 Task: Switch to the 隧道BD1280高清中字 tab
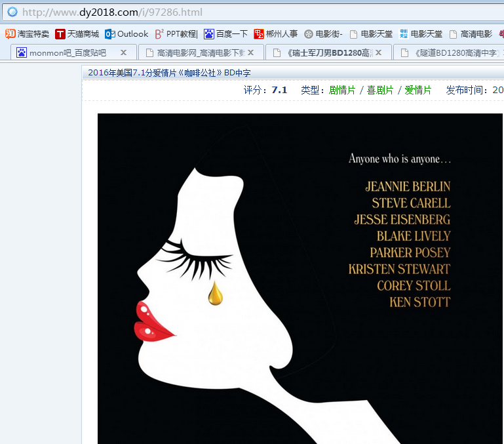point(450,52)
